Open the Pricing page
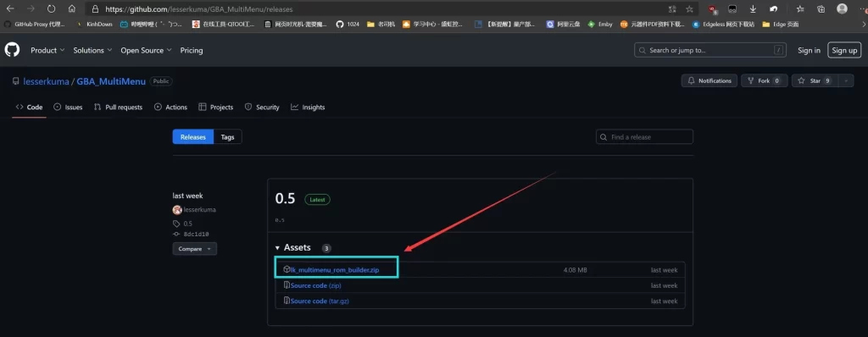The width and height of the screenshot is (868, 337). [192, 50]
